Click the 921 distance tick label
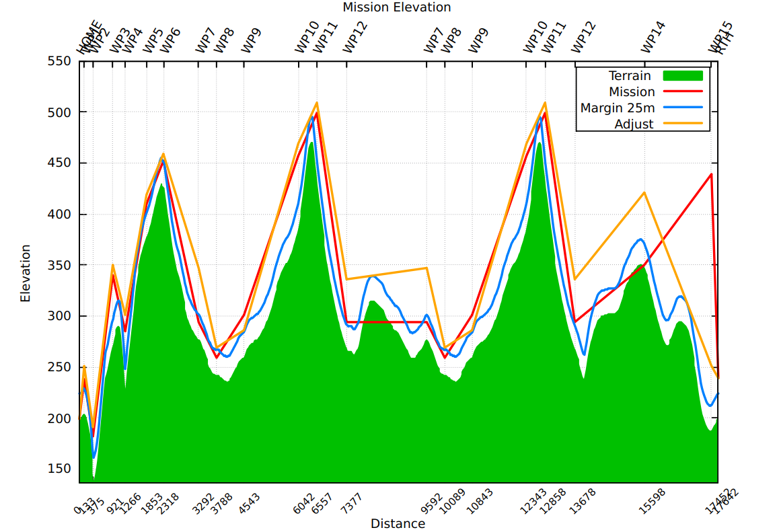 tap(115, 506)
